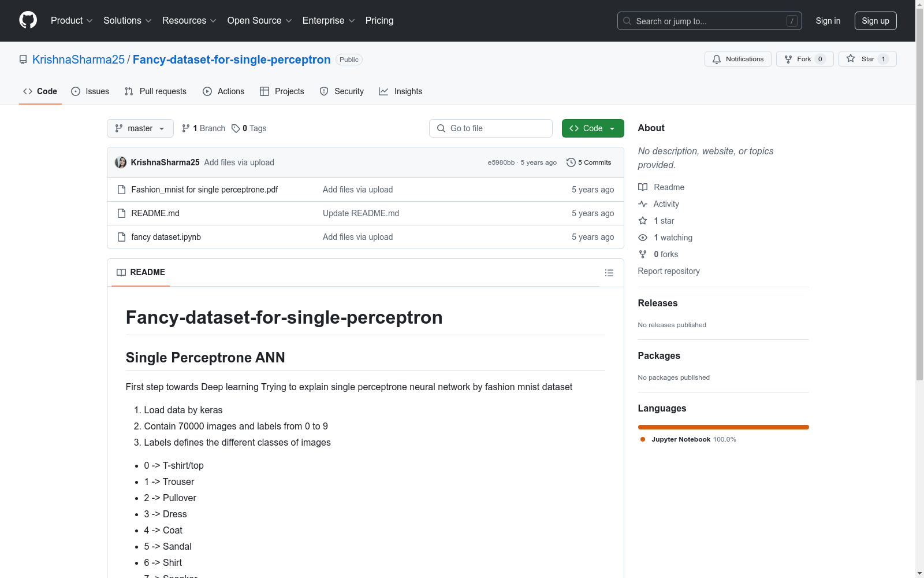Expand the Open Source menu
Viewport: 924px width, 578px height.
[260, 21]
